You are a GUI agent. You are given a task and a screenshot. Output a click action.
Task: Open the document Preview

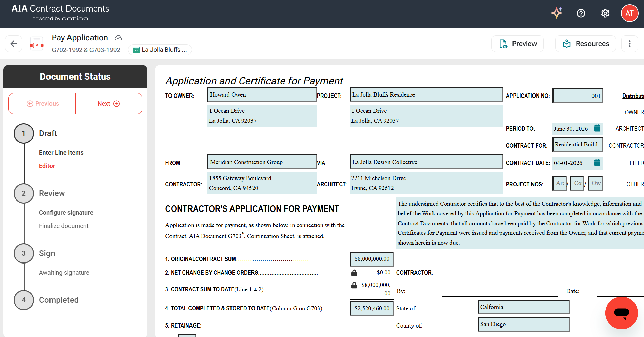[x=518, y=44]
